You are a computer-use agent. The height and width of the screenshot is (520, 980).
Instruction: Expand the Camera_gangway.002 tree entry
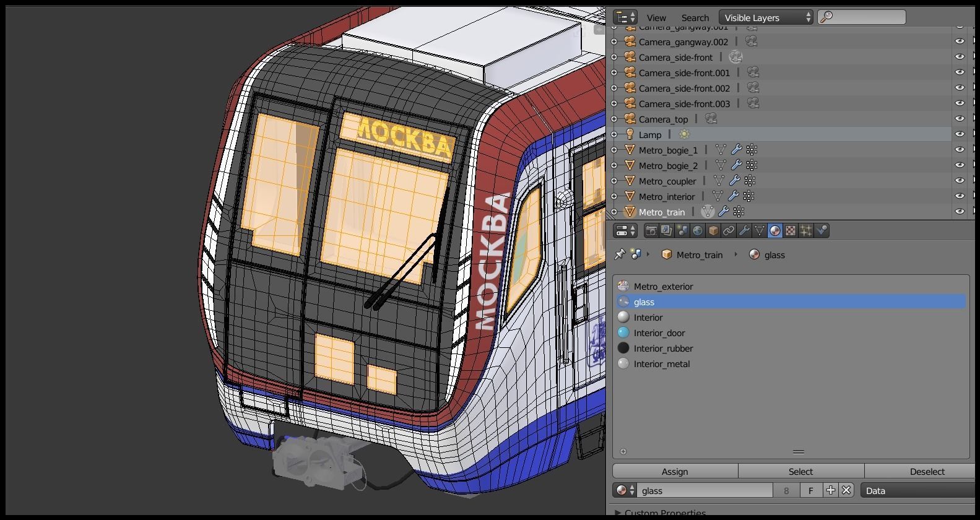[x=614, y=41]
